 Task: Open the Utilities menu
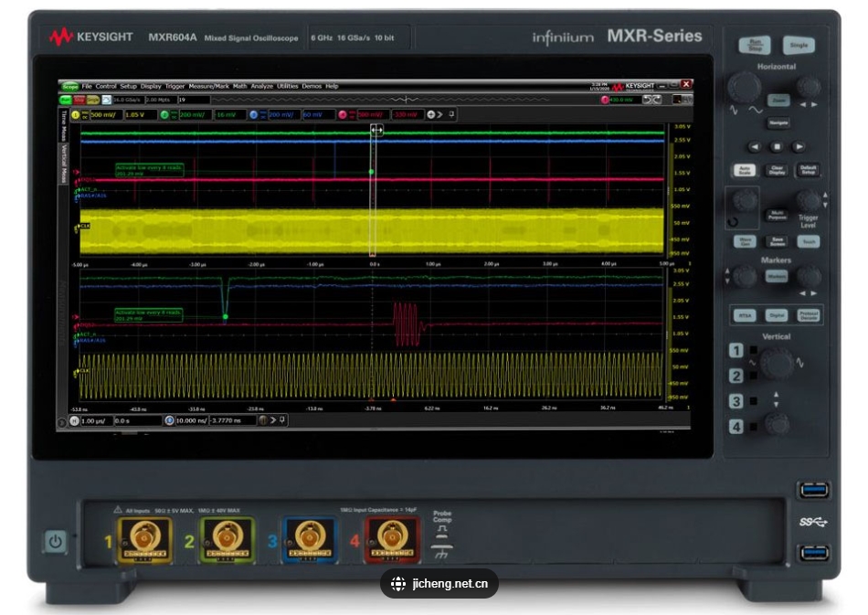pyautogui.click(x=287, y=86)
